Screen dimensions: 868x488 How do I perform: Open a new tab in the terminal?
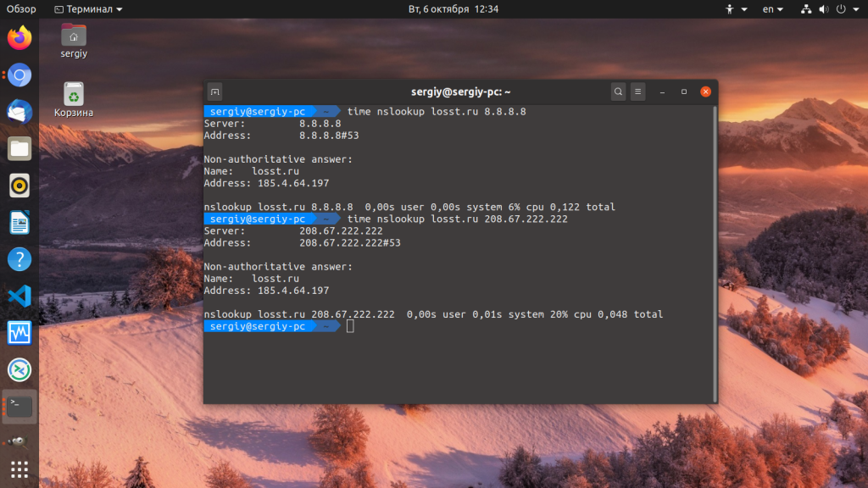[x=215, y=91]
